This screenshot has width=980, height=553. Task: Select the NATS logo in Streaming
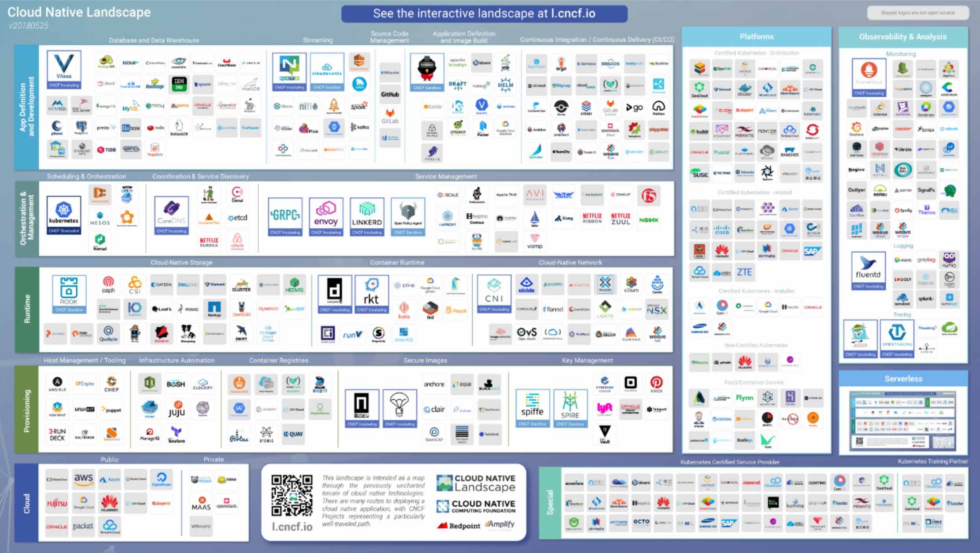coord(289,72)
